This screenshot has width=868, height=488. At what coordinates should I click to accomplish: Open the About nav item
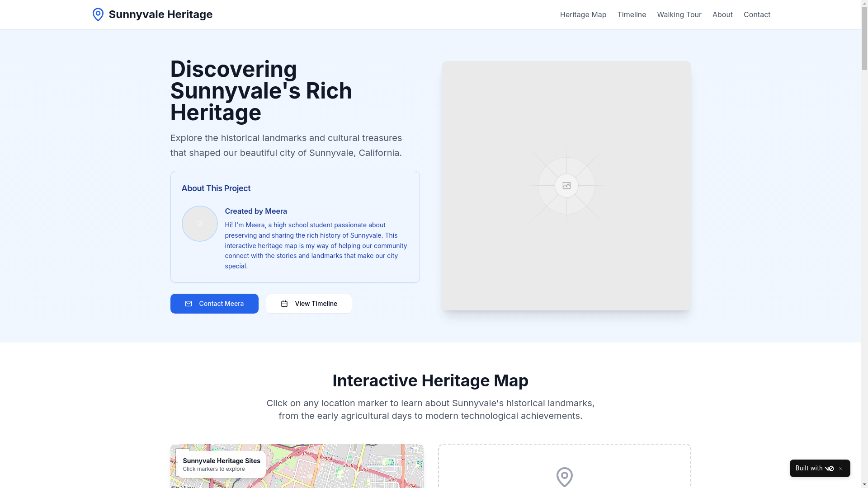click(x=722, y=14)
